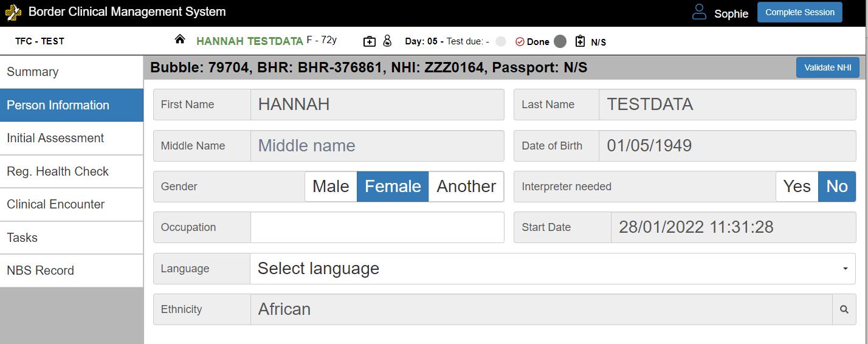
Task: Click the home icon beside patient name
Action: coord(179,40)
